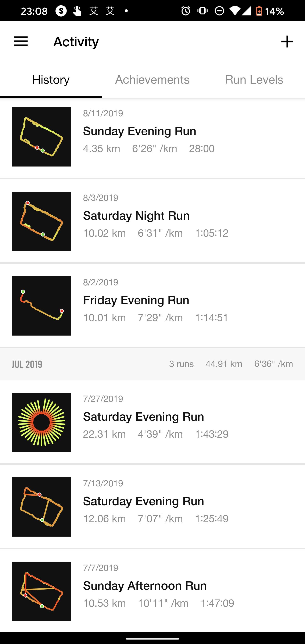View the Friday Evening Run route thumbnail
Image resolution: width=305 pixels, height=644 pixels.
[x=42, y=306]
